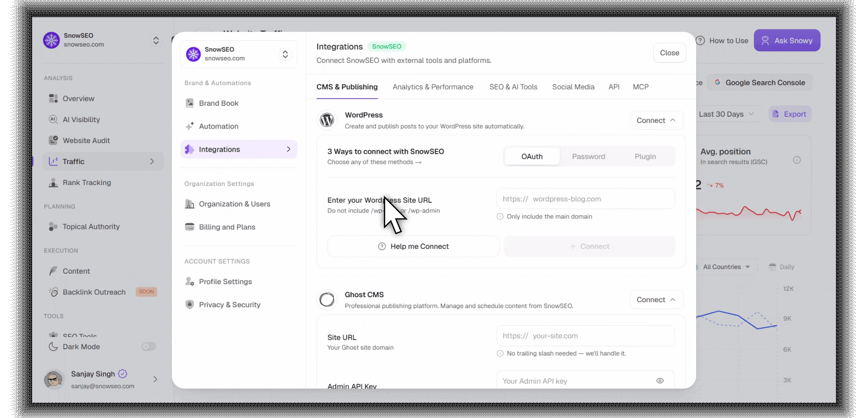Viewport: 868px width, 418px height.
Task: Expand the Integrations chevron
Action: pyautogui.click(x=288, y=149)
